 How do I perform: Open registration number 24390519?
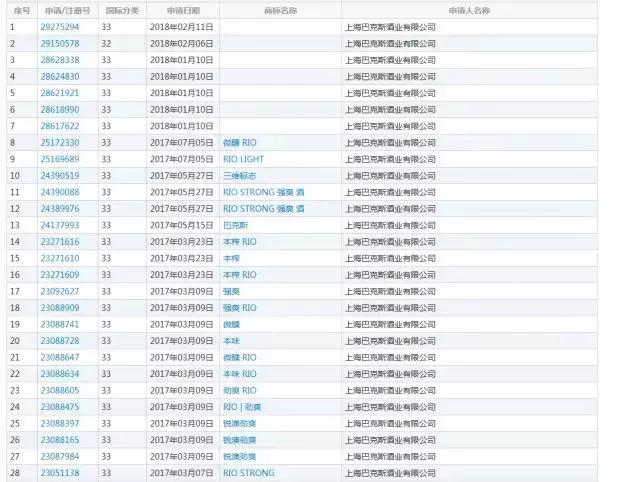pyautogui.click(x=60, y=175)
